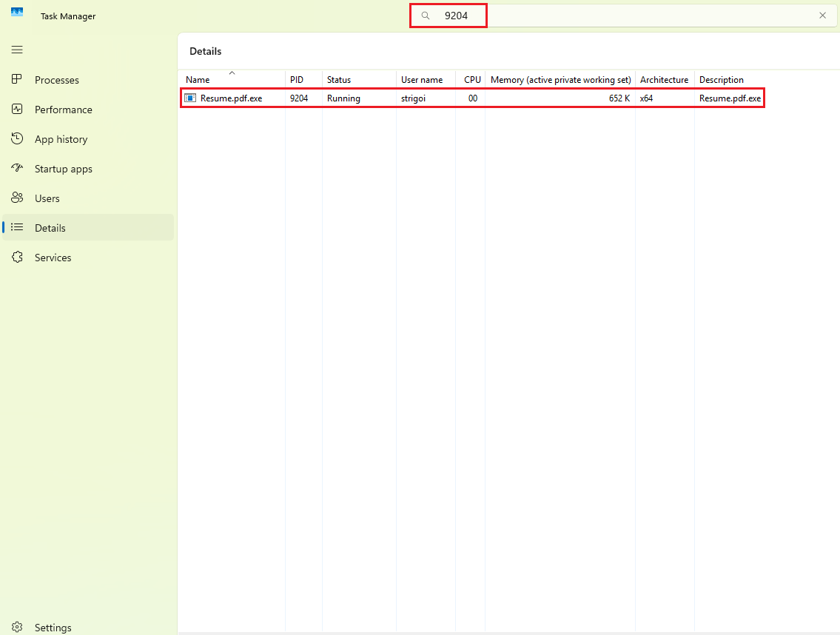
Task: Open the Processes page
Action: [x=57, y=80]
